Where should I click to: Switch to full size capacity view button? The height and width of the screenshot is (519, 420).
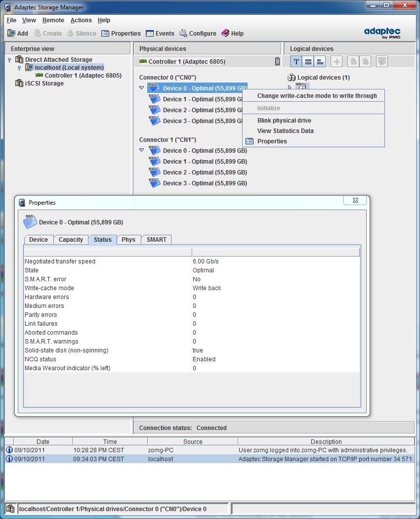pos(308,62)
